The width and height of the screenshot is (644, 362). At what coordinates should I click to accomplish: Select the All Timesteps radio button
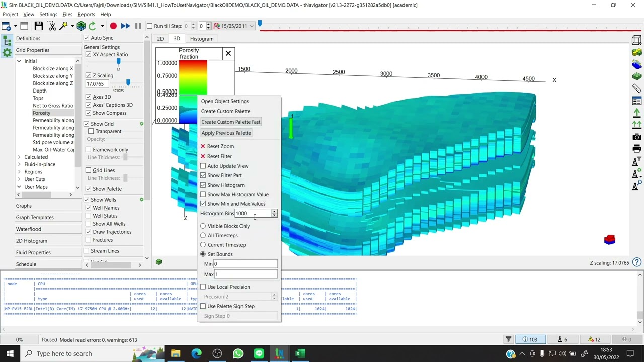coord(203,235)
